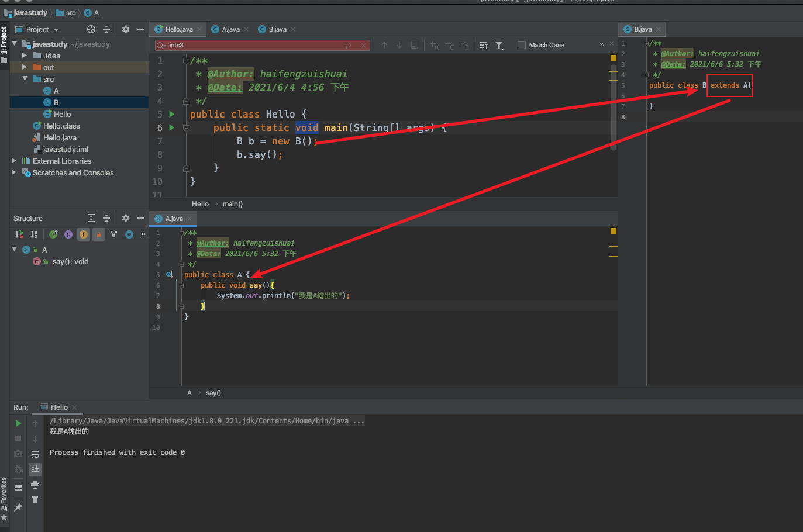The width and height of the screenshot is (803, 532).
Task: Click the up stack trace arrow in Run
Action: click(35, 424)
